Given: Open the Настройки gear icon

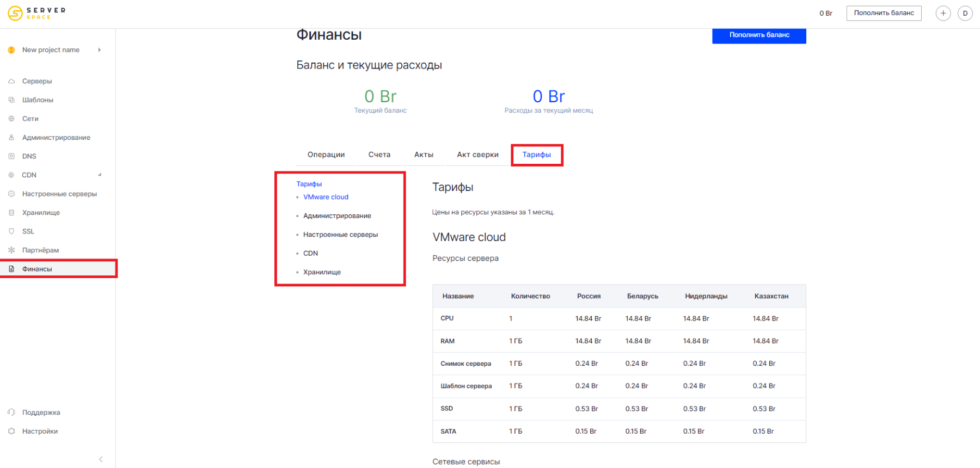Looking at the screenshot, I should coord(11,431).
